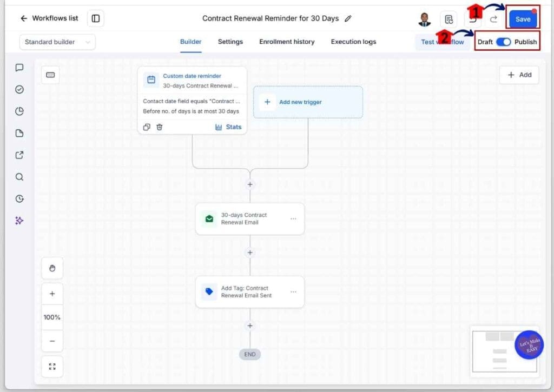This screenshot has width=554, height=392.
Task: Click the END node
Action: tap(250, 355)
